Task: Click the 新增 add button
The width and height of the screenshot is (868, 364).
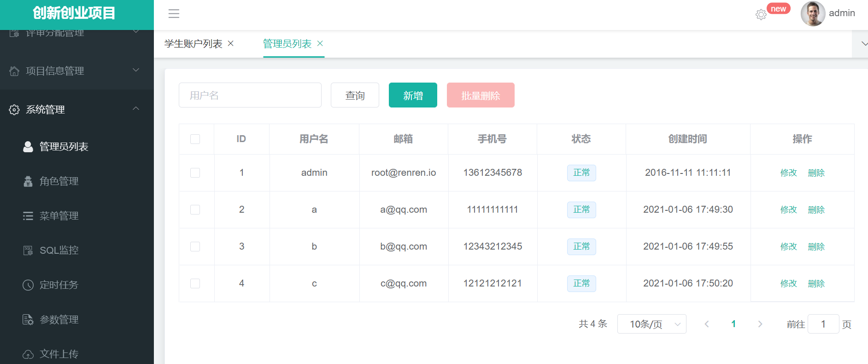Action: click(x=413, y=95)
